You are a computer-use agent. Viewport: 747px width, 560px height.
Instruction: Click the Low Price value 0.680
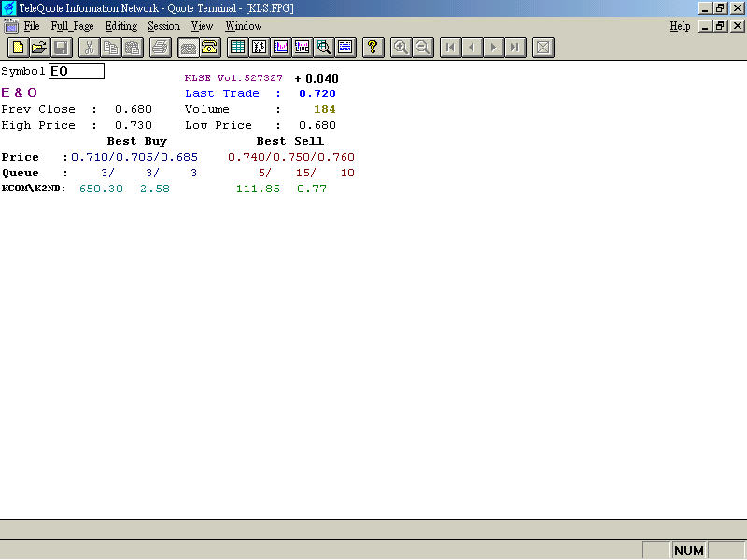tap(317, 125)
